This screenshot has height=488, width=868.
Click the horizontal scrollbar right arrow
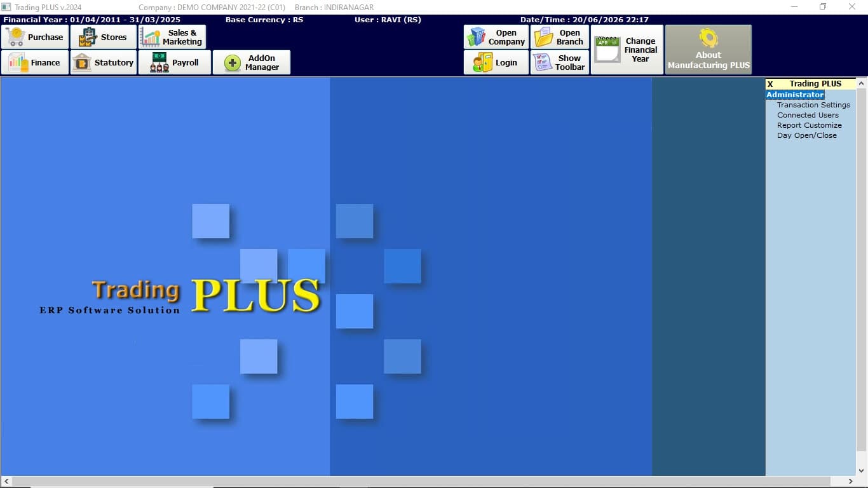coord(851,482)
